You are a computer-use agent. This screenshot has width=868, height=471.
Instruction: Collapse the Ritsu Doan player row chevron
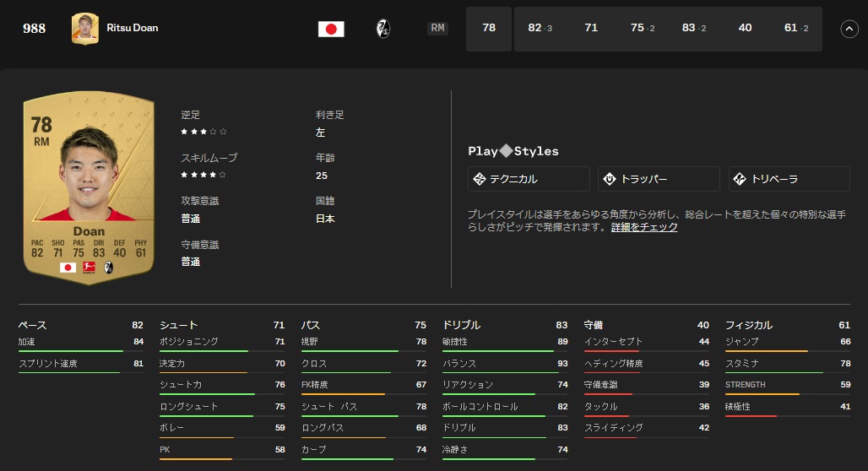coord(849,29)
